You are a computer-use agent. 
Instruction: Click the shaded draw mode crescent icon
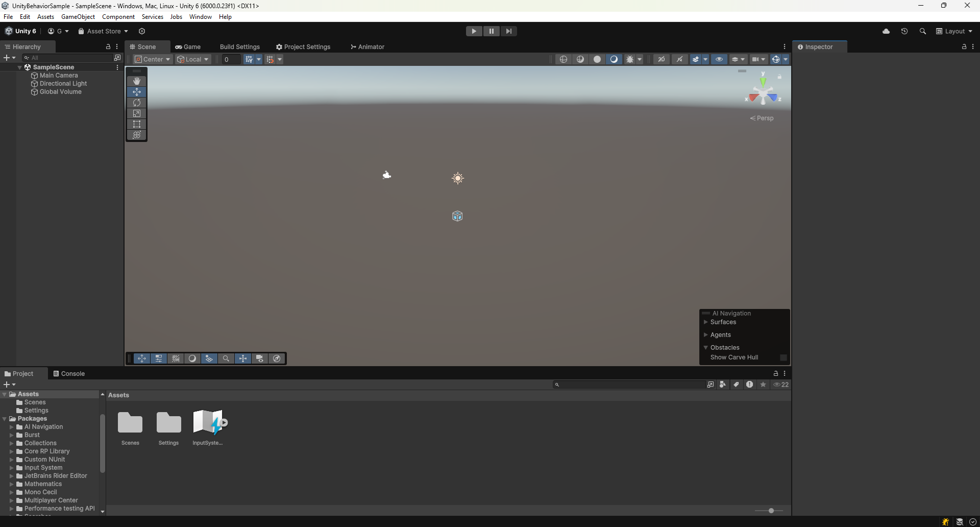(x=614, y=59)
